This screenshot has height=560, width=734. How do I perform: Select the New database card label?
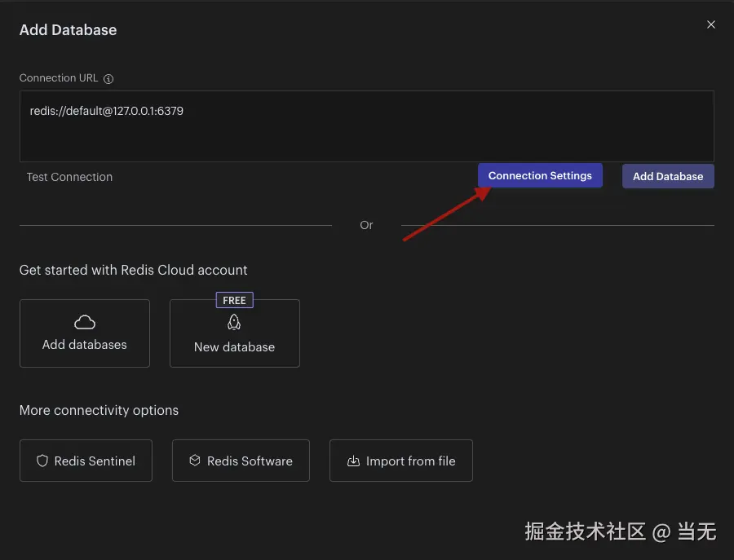pos(235,347)
